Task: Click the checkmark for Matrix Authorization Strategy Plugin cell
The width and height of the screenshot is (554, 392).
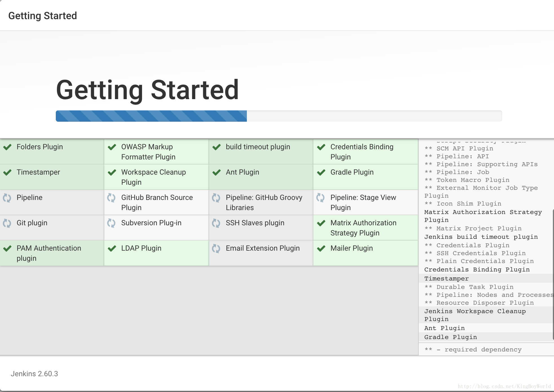Action: [321, 223]
